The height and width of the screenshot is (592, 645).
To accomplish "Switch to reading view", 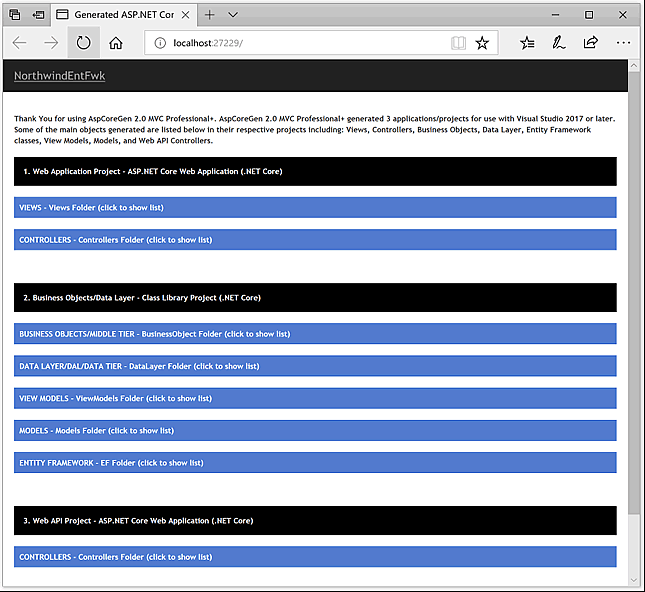I will [x=458, y=43].
